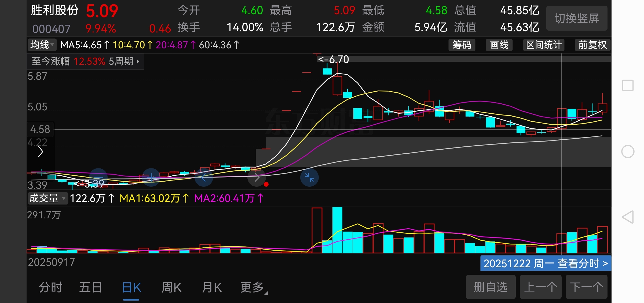This screenshot has width=644, height=303.
Task: Expand left side panel chevron
Action: (x=41, y=152)
